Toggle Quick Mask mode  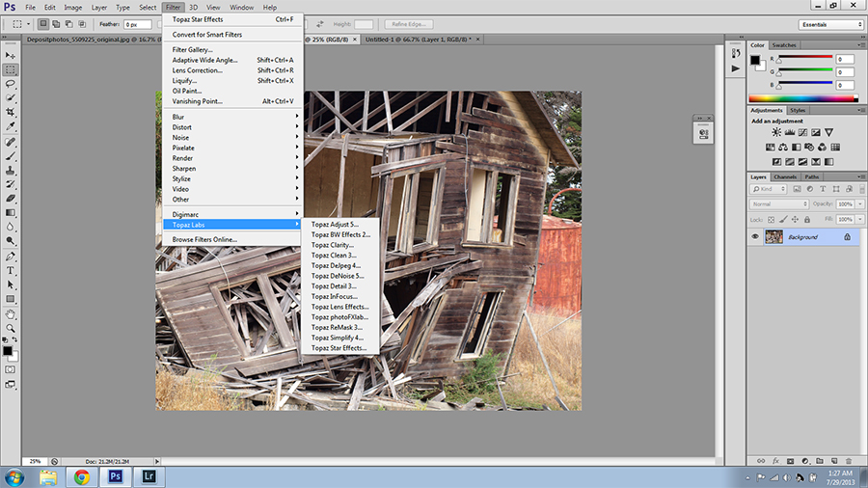coord(11,369)
